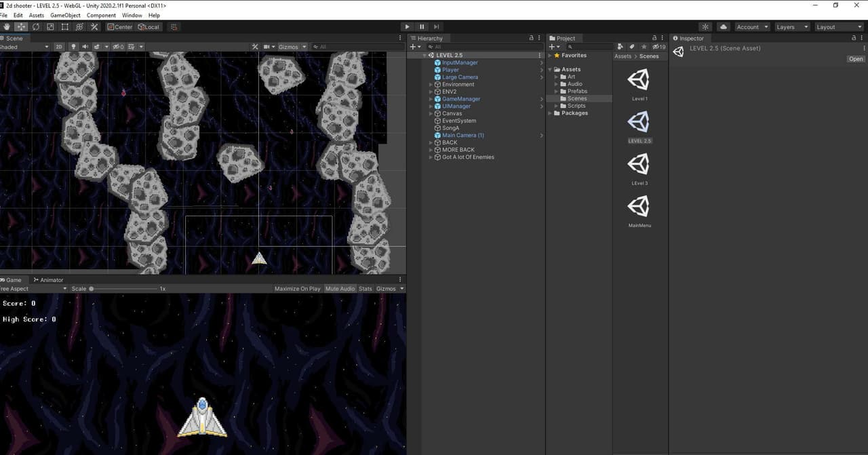Screen dimensions: 868x455
Task: Open the Account dropdown
Action: [752, 27]
